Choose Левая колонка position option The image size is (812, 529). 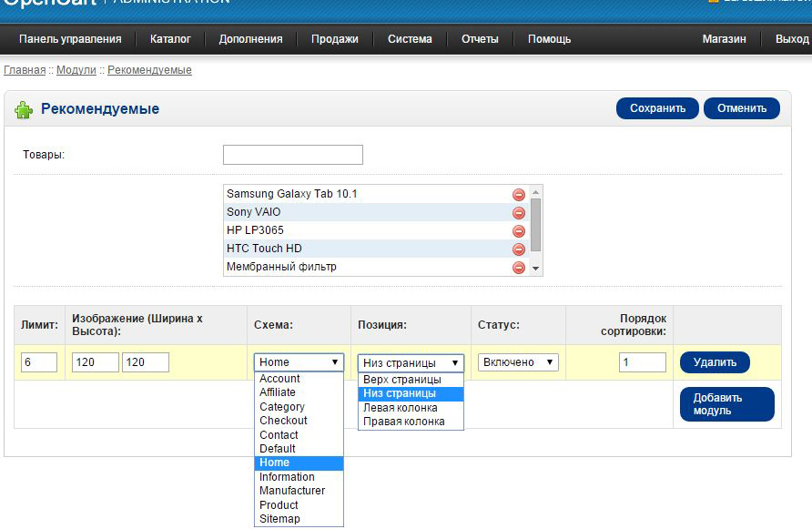(x=401, y=408)
